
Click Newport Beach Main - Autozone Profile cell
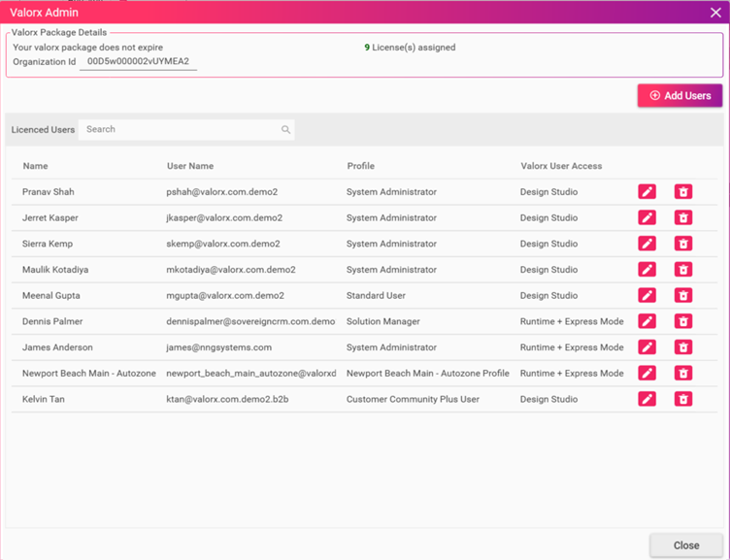(427, 373)
